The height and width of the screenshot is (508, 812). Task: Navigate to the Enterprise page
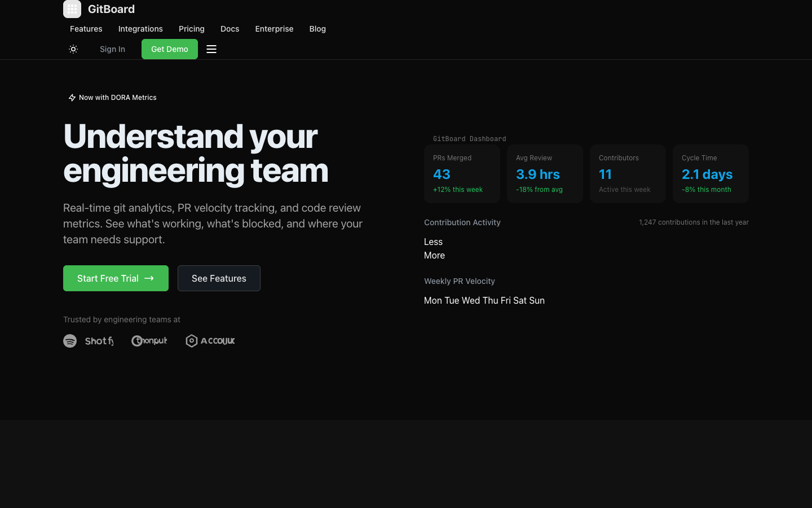[x=274, y=29]
